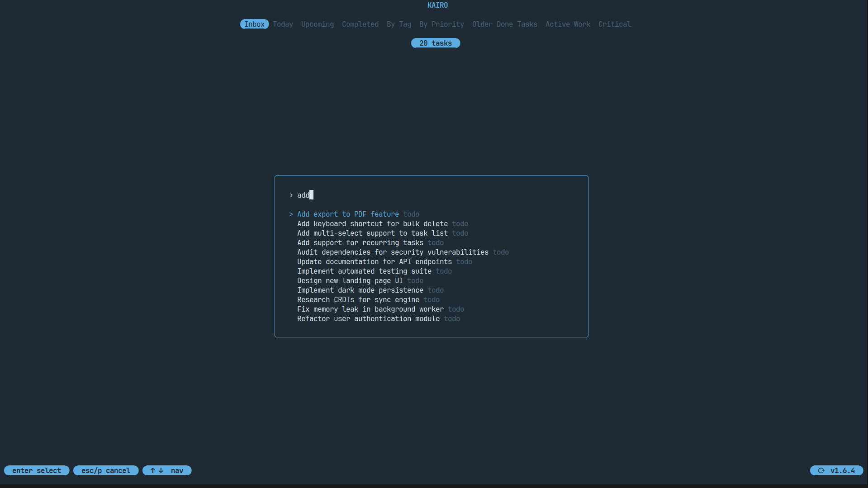The image size is (868, 488).
Task: Click the arrows 'nav' hint button
Action: click(167, 471)
